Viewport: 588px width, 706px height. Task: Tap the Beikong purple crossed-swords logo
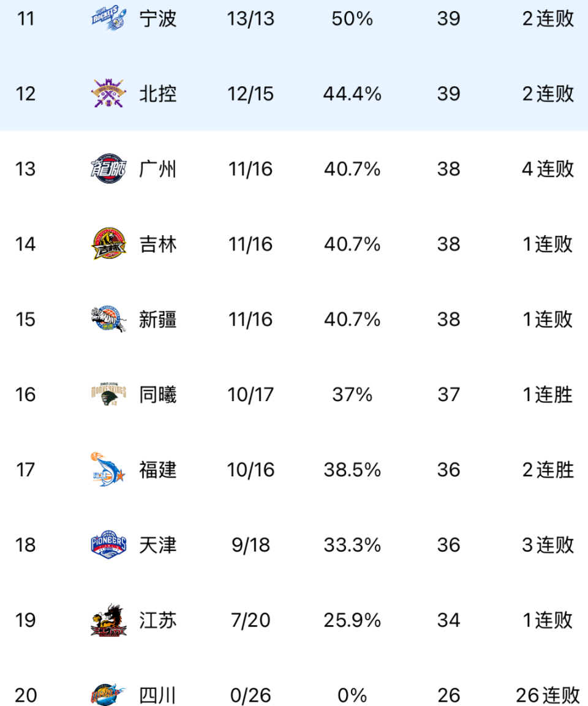tap(108, 94)
